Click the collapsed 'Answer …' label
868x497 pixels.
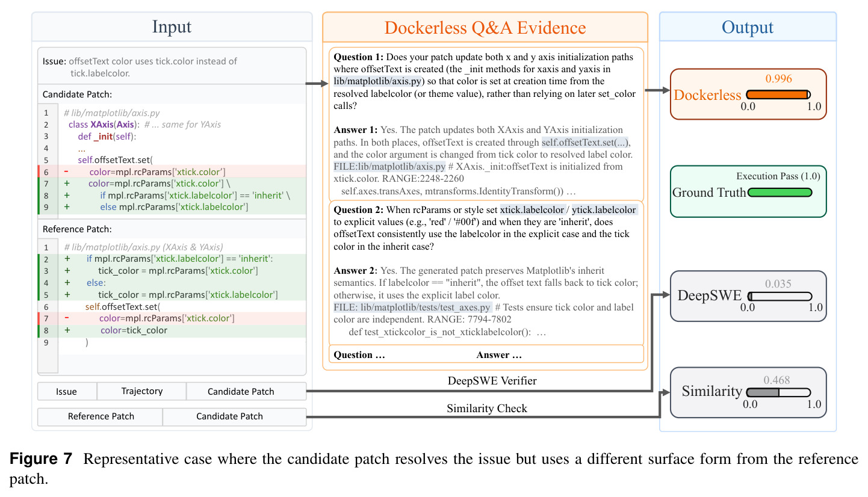point(499,355)
